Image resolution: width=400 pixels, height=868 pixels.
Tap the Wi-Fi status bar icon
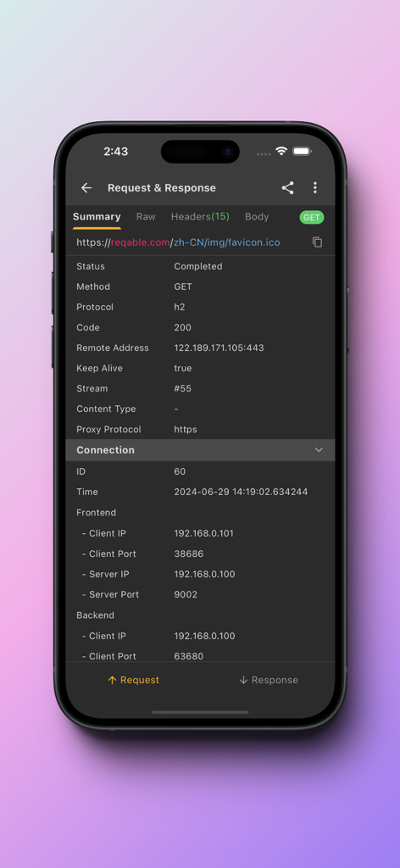(281, 151)
